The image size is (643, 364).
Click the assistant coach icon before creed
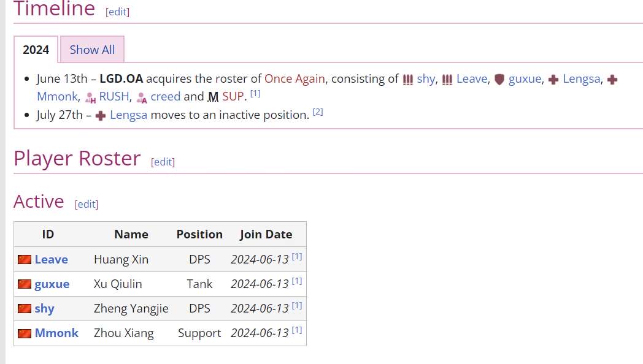(x=142, y=97)
